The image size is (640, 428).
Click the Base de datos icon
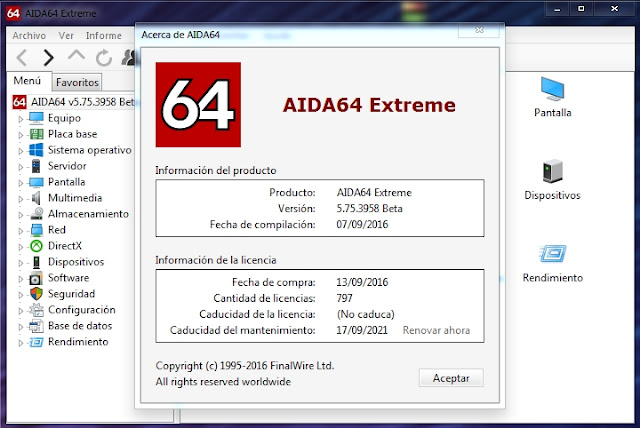pos(36,326)
